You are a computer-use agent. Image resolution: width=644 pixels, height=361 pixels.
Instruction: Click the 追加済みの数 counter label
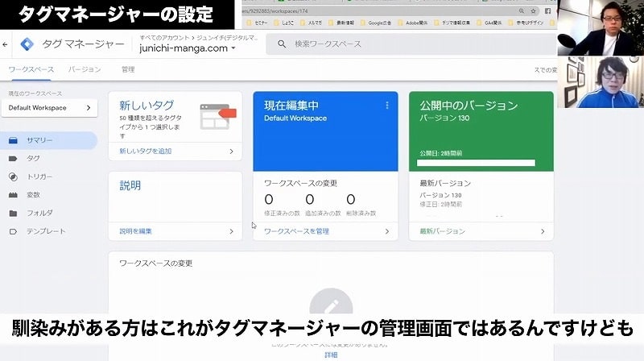tap(323, 214)
